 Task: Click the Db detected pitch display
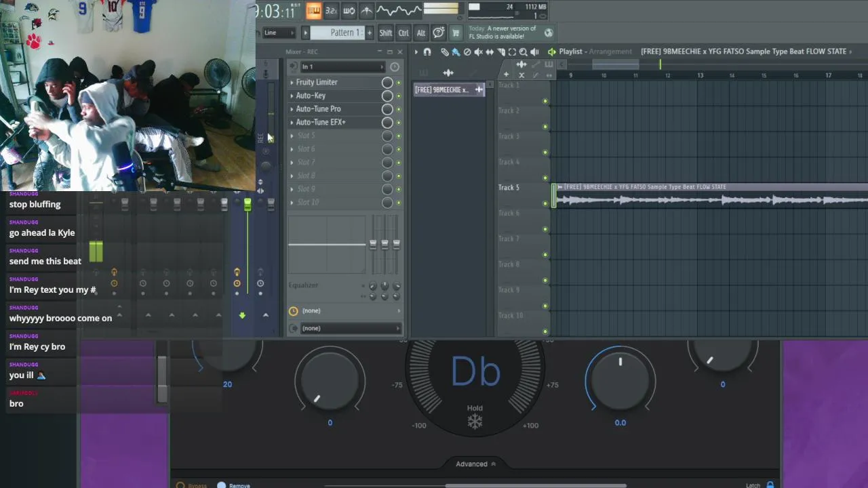tap(475, 371)
